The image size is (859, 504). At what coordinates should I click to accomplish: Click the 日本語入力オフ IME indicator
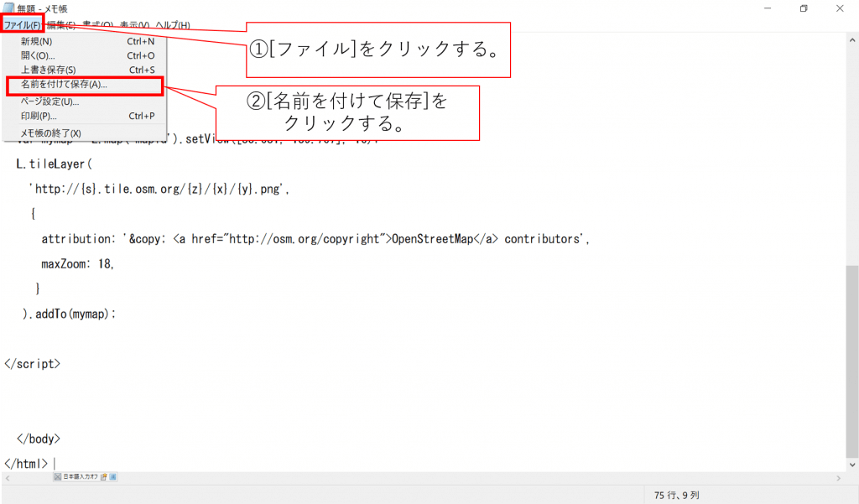click(x=85, y=477)
